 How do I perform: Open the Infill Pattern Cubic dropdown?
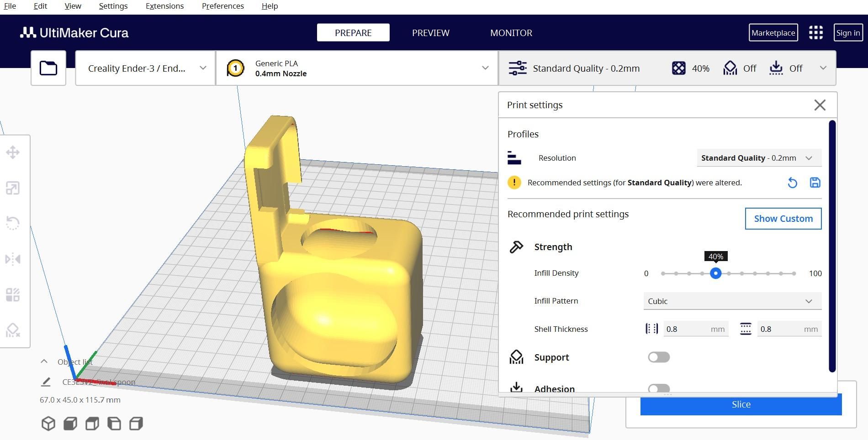[732, 301]
